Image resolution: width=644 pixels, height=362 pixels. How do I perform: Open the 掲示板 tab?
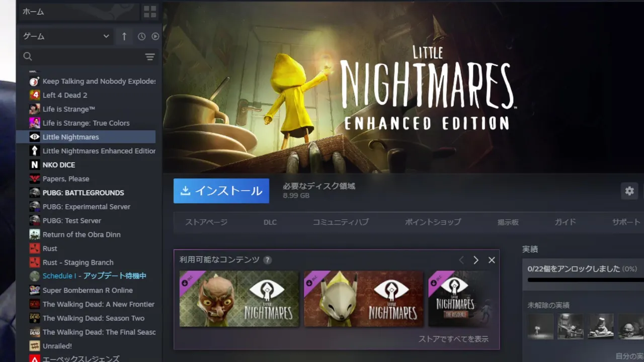point(508,222)
